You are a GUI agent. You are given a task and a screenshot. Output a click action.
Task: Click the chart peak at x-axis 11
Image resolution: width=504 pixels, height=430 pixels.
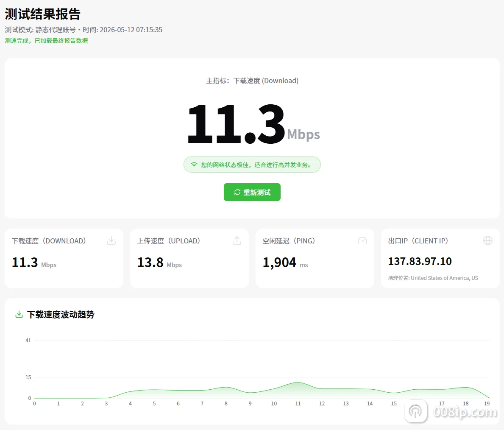coord(298,383)
